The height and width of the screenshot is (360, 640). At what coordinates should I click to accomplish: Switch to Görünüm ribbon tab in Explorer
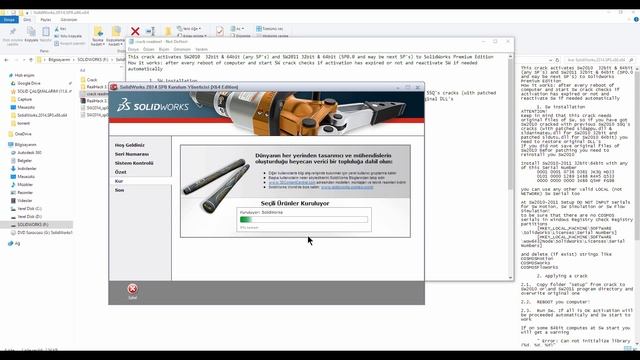(69, 20)
